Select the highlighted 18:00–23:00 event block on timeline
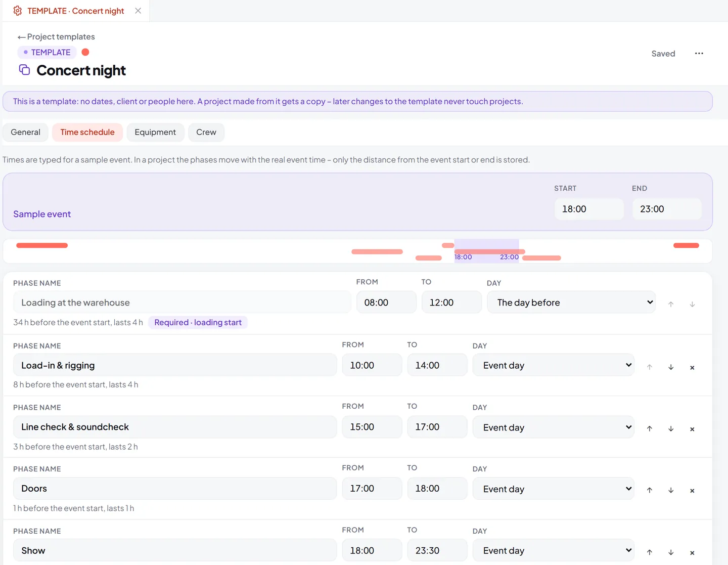 pos(486,251)
